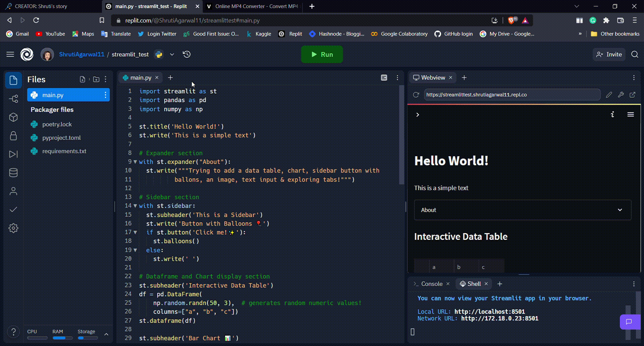644x346 pixels.
Task: Switch to the Console tab
Action: [x=431, y=284]
